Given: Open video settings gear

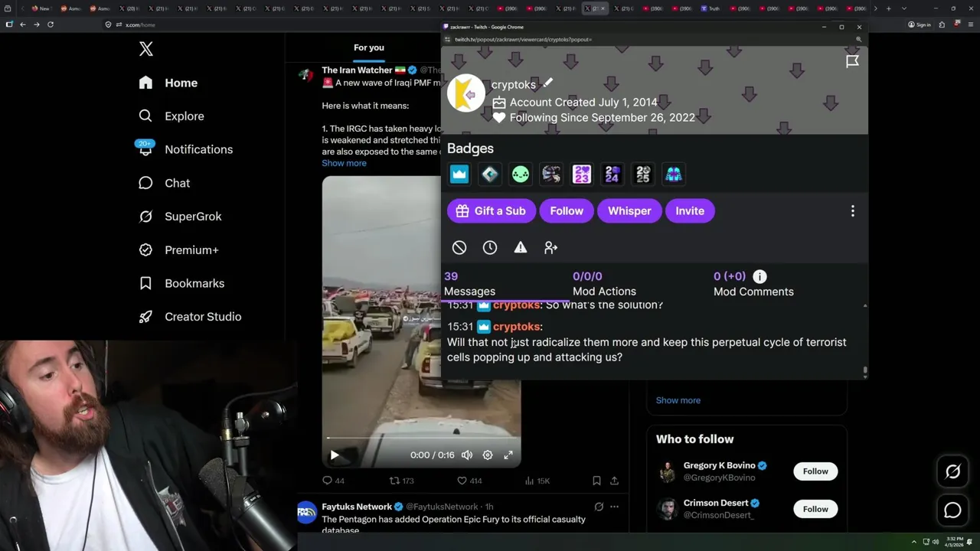Looking at the screenshot, I should [x=488, y=455].
